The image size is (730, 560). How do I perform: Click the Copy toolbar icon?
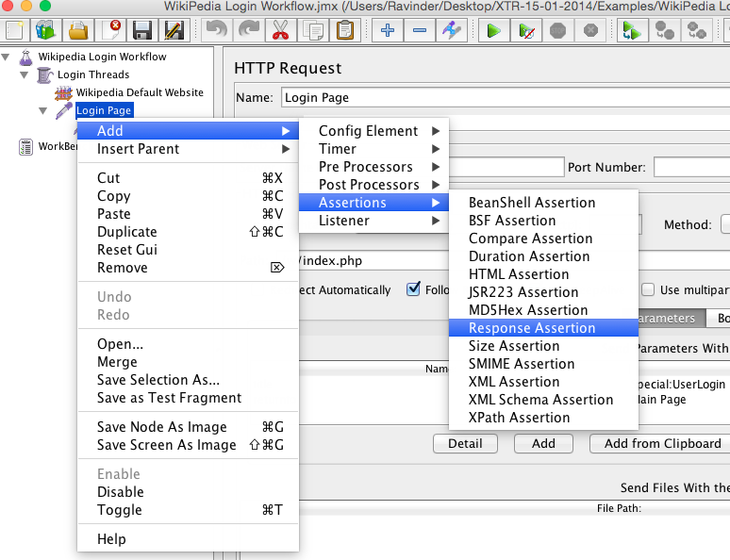[313, 30]
